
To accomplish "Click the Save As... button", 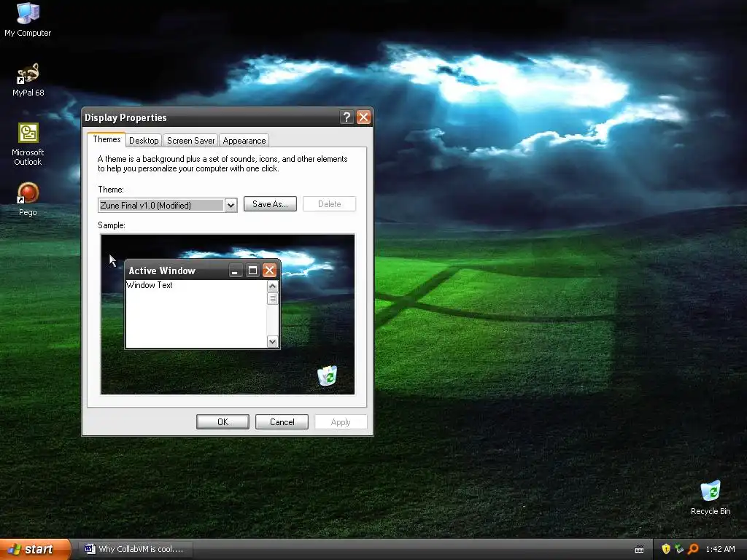I will tap(270, 204).
